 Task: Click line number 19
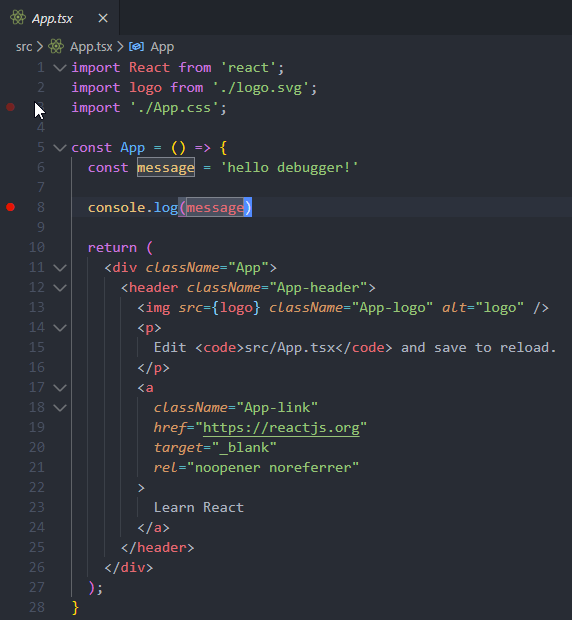(37, 427)
